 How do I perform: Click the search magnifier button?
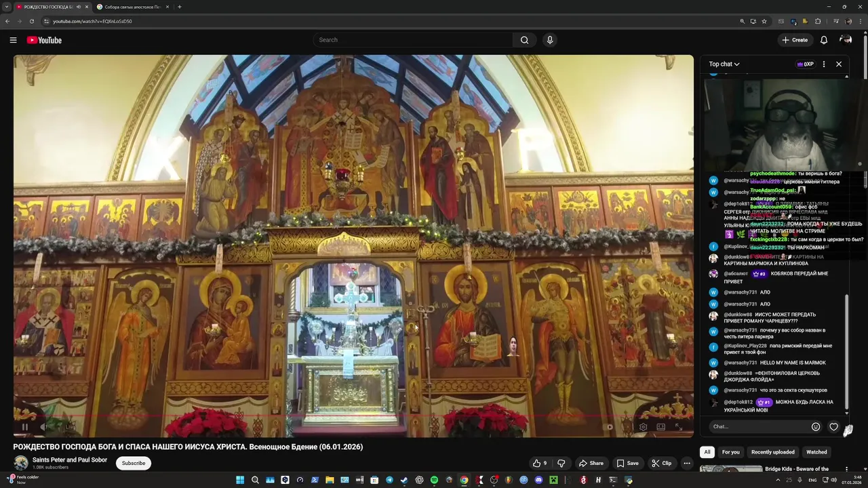tap(524, 40)
